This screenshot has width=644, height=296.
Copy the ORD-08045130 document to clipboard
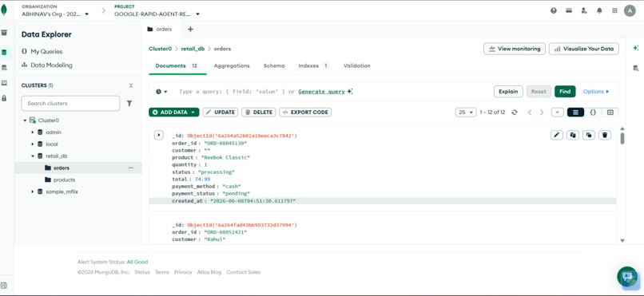tap(573, 135)
